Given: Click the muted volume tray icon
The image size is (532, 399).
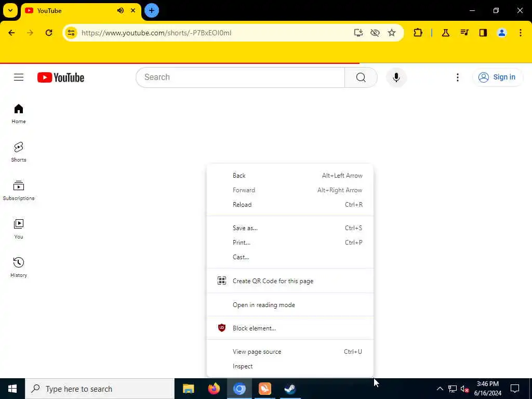Looking at the screenshot, I should tap(464, 389).
